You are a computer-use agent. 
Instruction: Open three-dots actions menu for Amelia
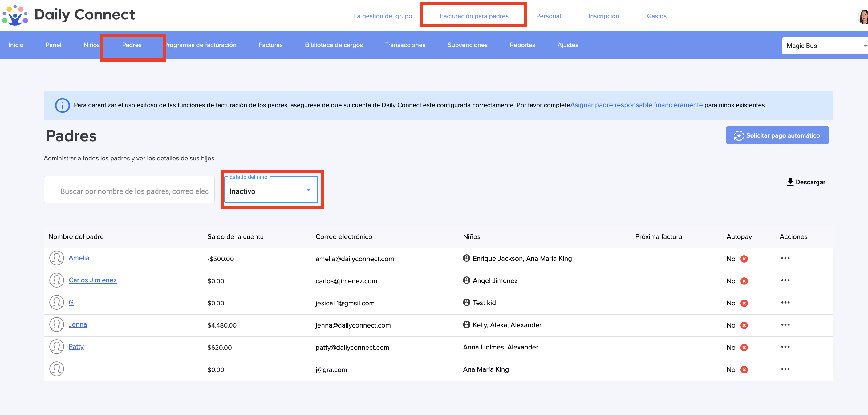tap(785, 258)
